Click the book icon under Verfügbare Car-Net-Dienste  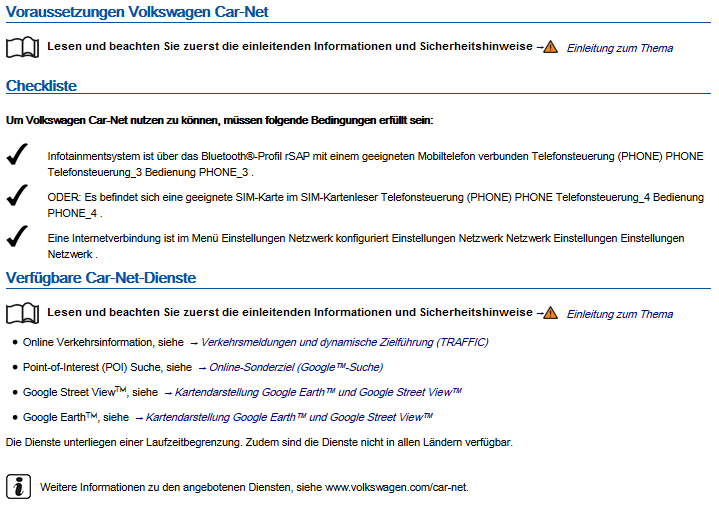point(22,313)
